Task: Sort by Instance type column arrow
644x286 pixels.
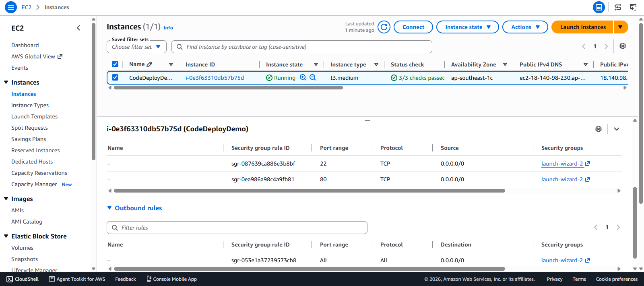Action: tap(376, 64)
